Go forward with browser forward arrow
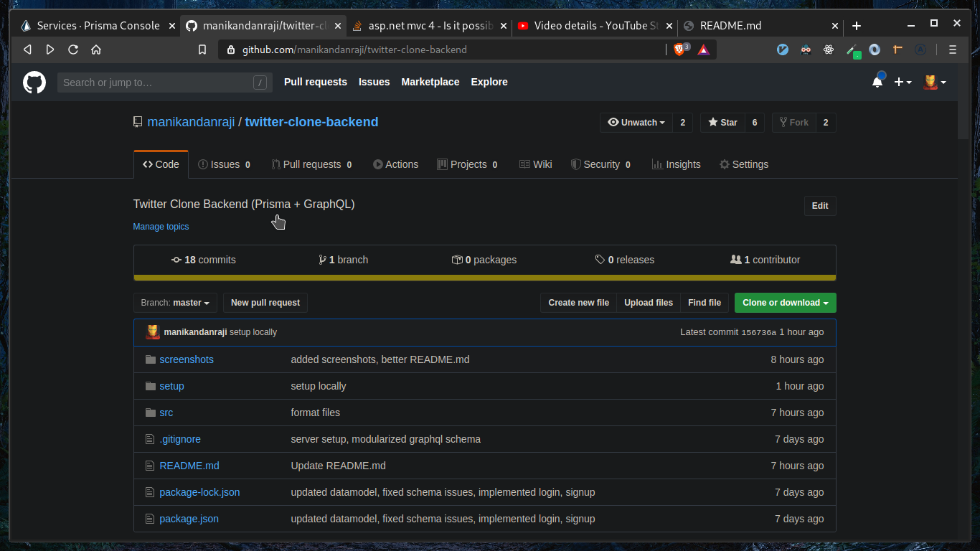The height and width of the screenshot is (551, 980). point(50,50)
